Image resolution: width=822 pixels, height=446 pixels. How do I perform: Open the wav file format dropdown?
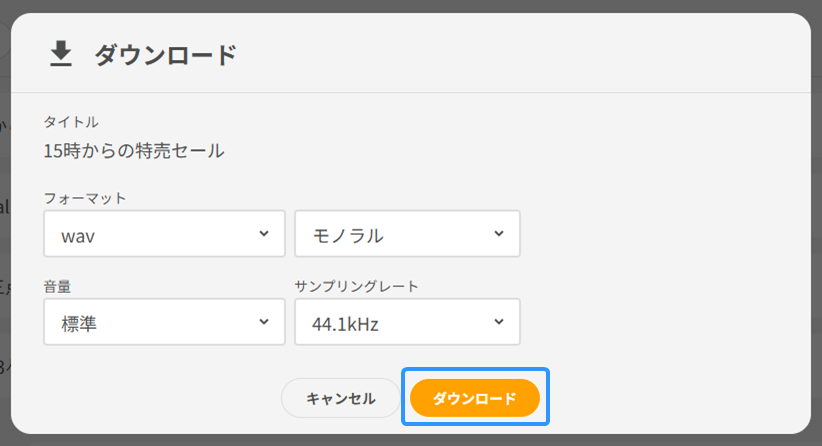[165, 234]
